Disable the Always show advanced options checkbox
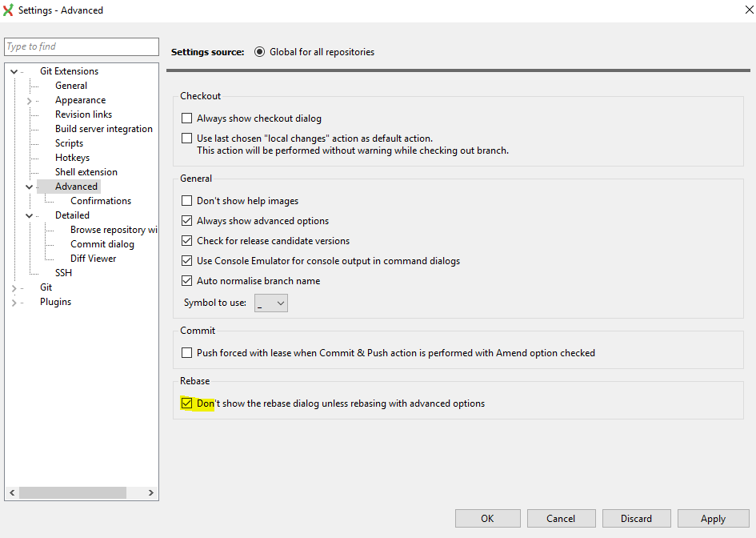The width and height of the screenshot is (756, 538). point(186,220)
